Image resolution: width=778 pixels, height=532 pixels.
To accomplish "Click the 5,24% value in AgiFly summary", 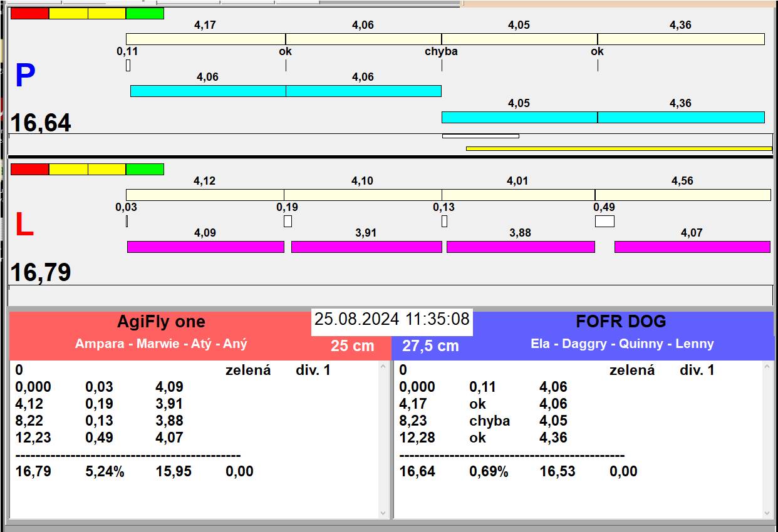I will pos(105,471).
